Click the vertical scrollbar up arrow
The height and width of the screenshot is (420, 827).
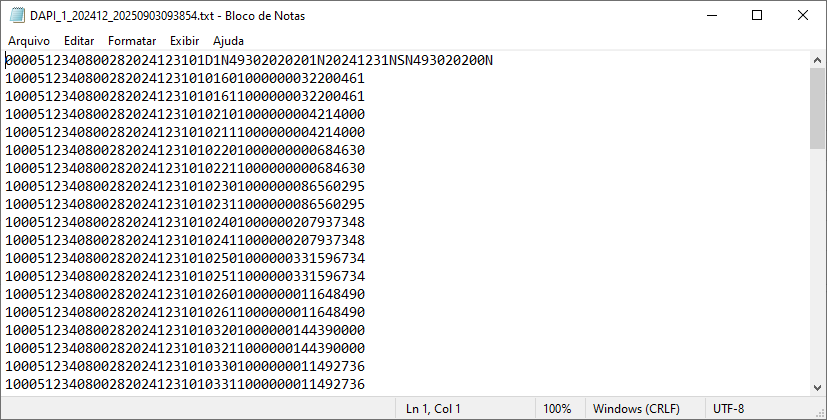click(x=818, y=60)
